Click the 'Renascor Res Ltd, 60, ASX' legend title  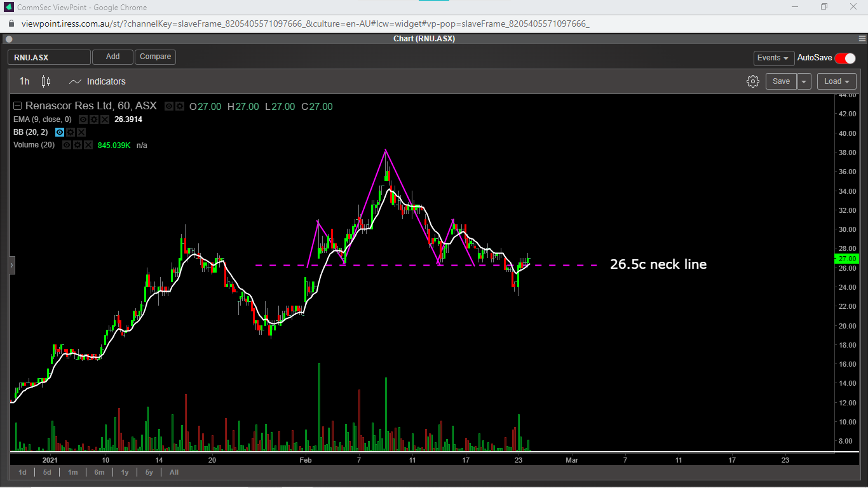pyautogui.click(x=91, y=106)
